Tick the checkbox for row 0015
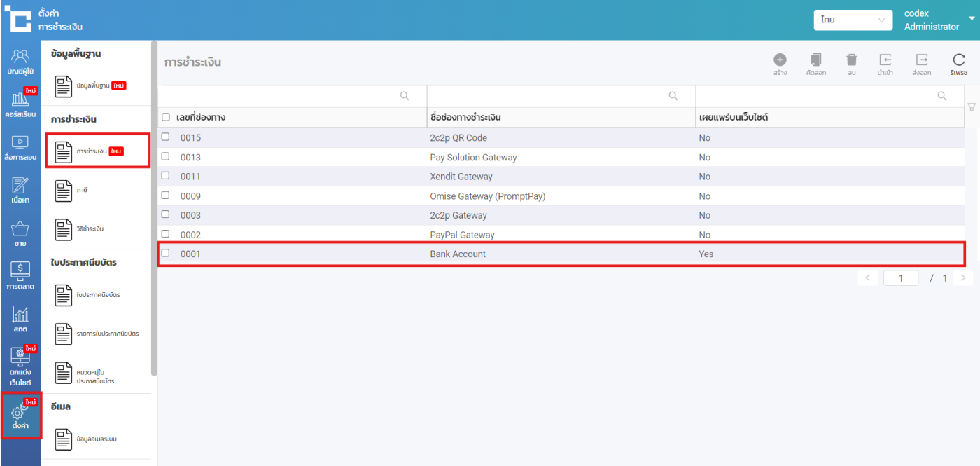The height and width of the screenshot is (466, 980). [x=166, y=137]
